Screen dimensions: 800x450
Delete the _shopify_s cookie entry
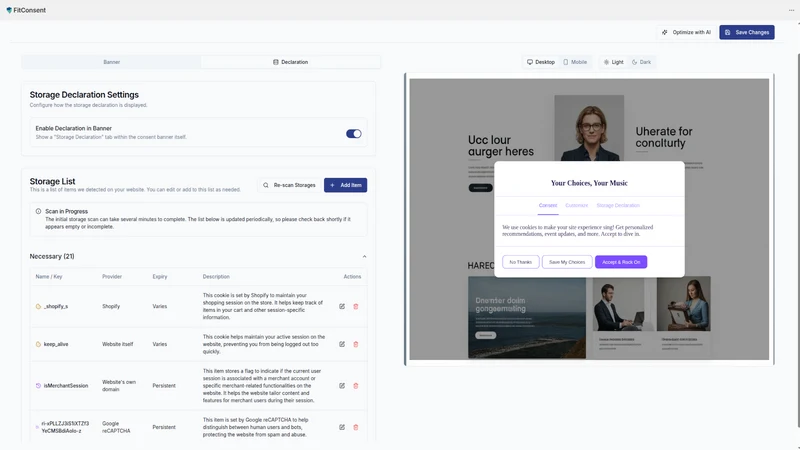(x=356, y=307)
